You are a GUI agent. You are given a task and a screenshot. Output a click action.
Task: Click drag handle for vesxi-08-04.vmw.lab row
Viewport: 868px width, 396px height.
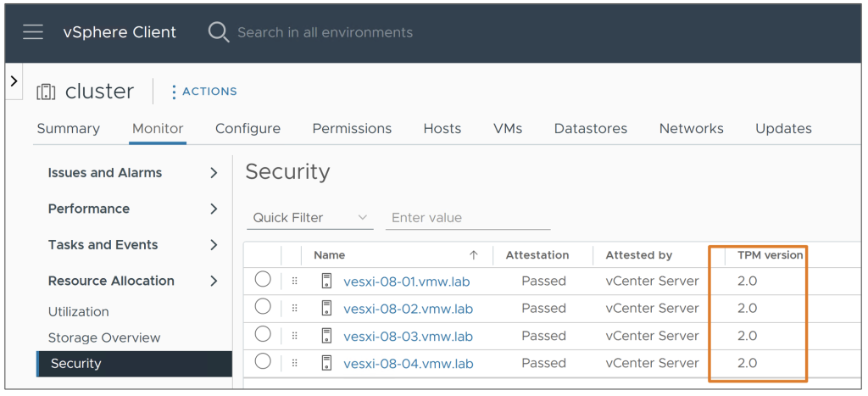[x=295, y=363]
